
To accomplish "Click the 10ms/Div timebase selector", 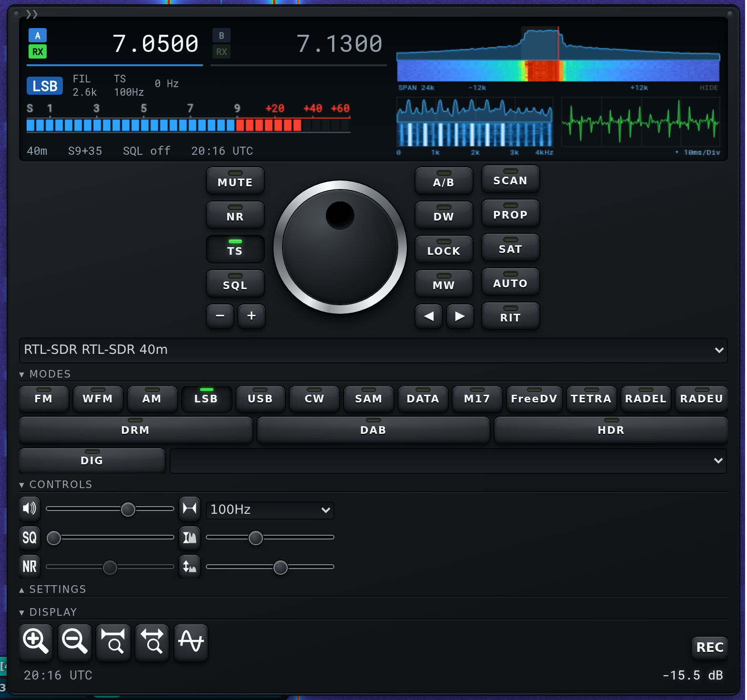I will coord(698,152).
